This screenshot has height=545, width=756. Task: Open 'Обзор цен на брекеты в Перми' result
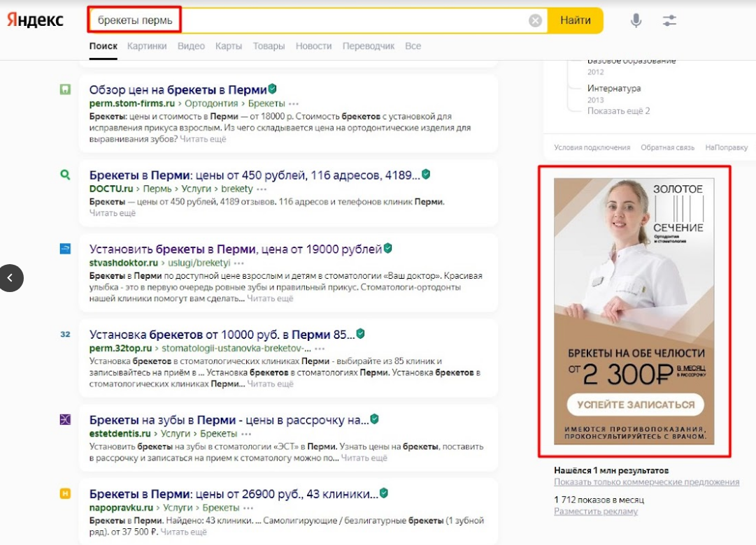[x=178, y=89]
